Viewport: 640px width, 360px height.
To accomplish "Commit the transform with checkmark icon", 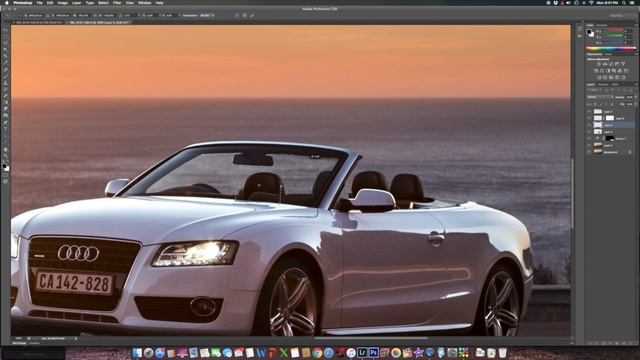I will (252, 15).
